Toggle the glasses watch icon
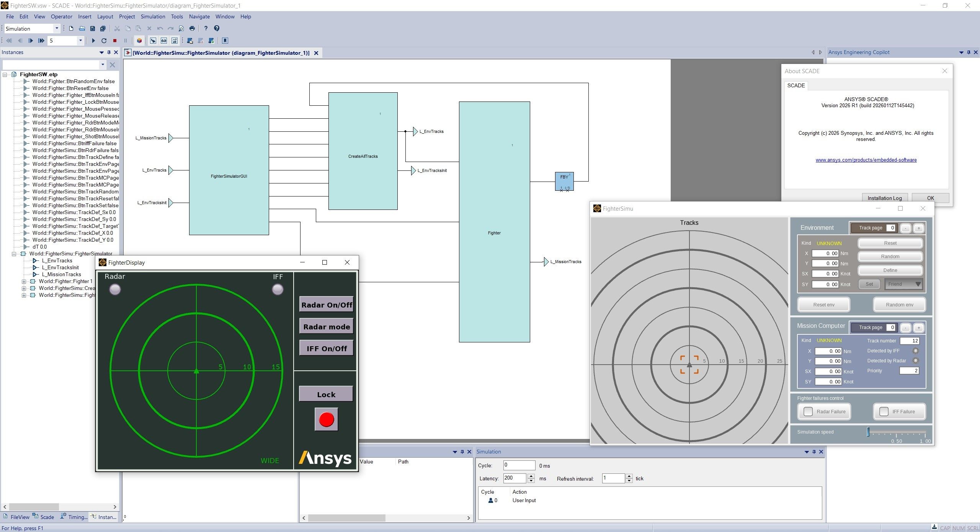This screenshot has height=532, width=980. 164,41
